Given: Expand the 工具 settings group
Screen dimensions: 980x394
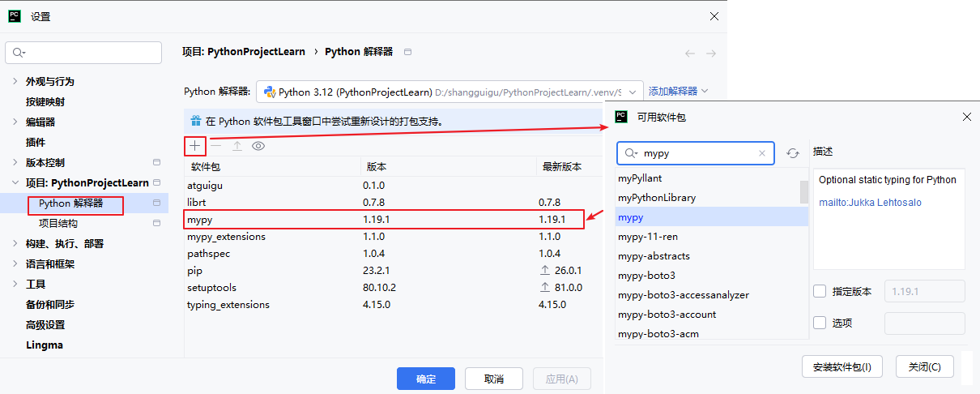Looking at the screenshot, I should (15, 284).
